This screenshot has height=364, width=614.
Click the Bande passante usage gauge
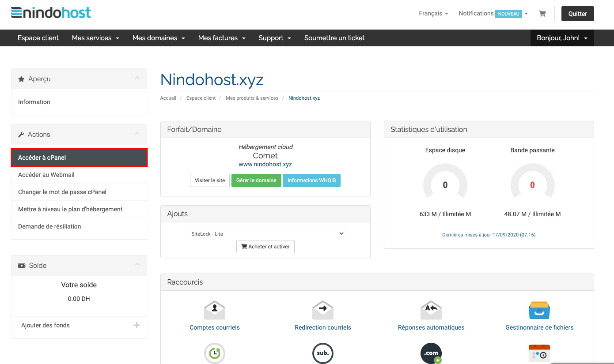pos(532,182)
